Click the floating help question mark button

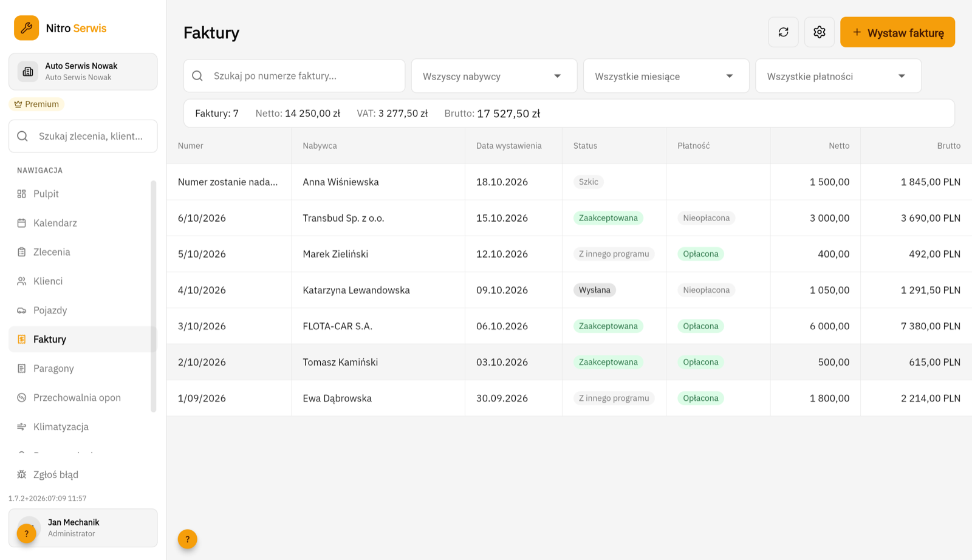[188, 539]
